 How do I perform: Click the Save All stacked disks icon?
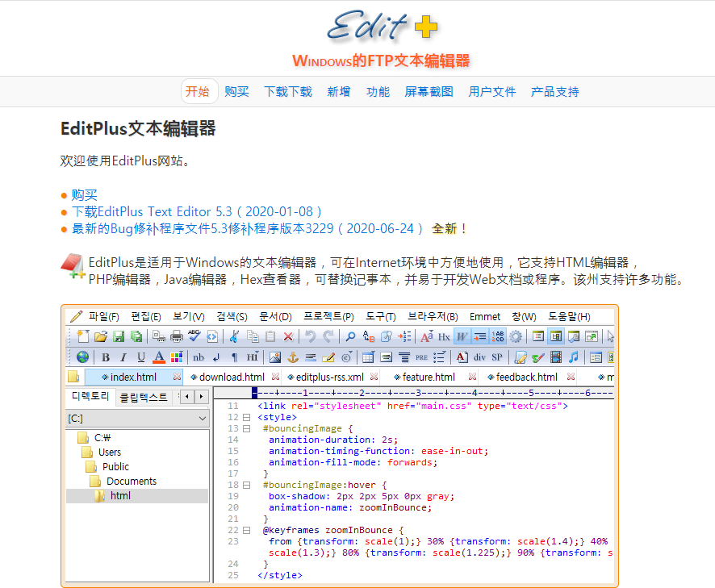(136, 336)
